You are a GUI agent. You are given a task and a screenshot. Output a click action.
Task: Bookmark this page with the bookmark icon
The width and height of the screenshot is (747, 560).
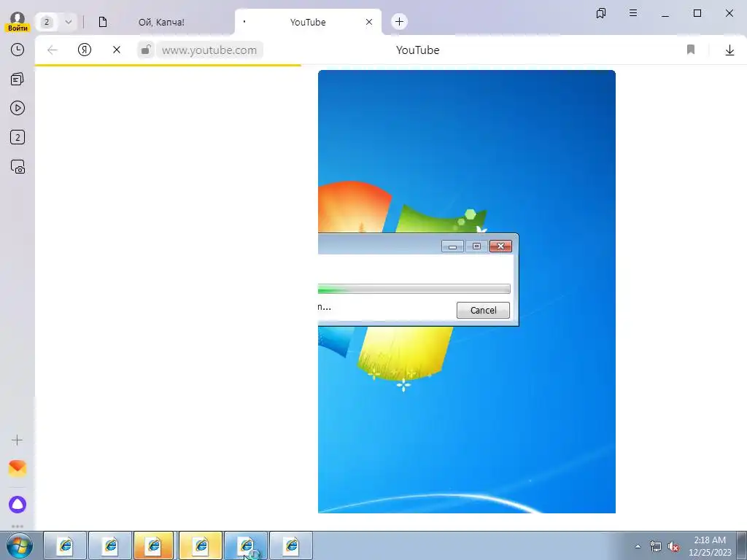click(691, 50)
